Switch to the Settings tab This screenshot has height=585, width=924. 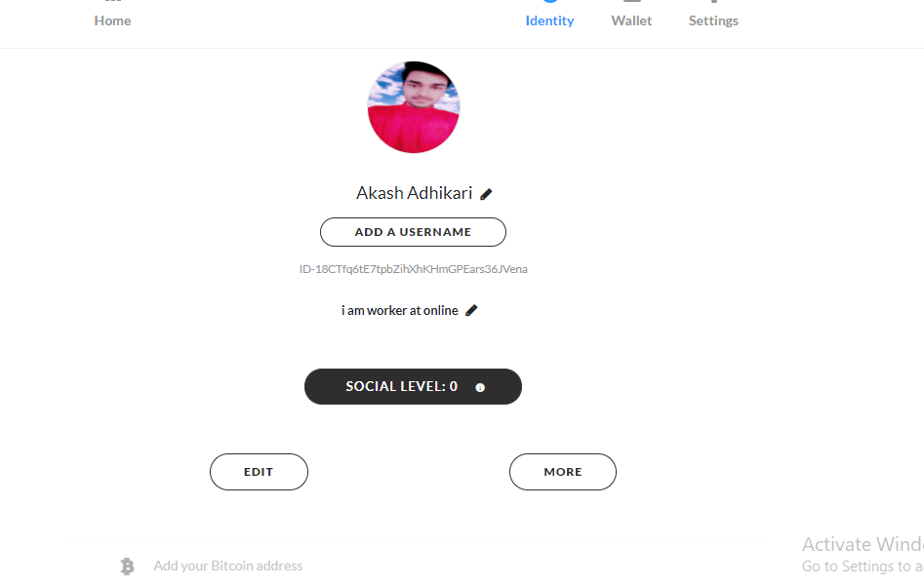pos(713,20)
